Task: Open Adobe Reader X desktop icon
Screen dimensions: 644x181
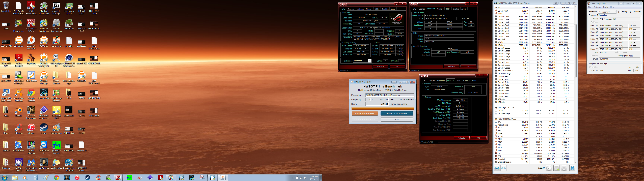Action: [19, 60]
